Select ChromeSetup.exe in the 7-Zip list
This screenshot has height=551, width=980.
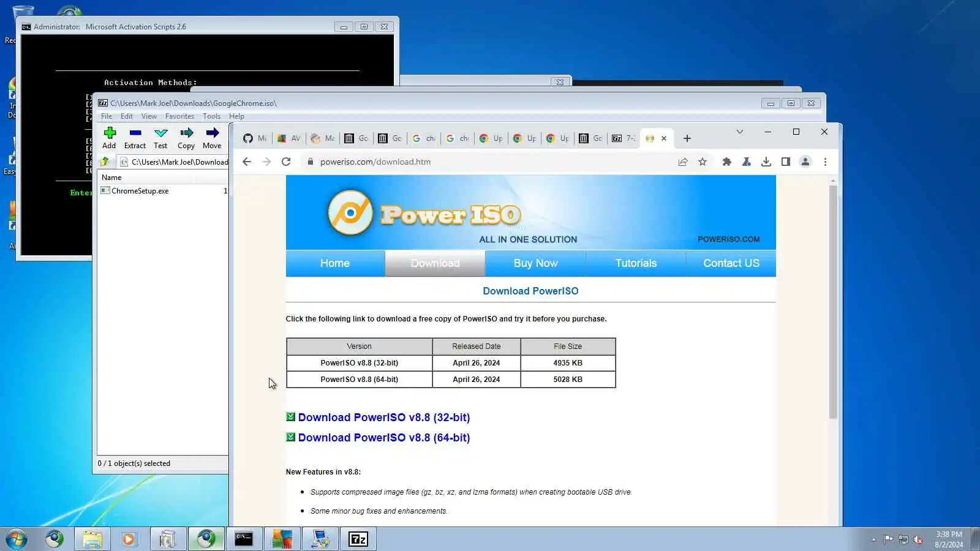tap(140, 191)
